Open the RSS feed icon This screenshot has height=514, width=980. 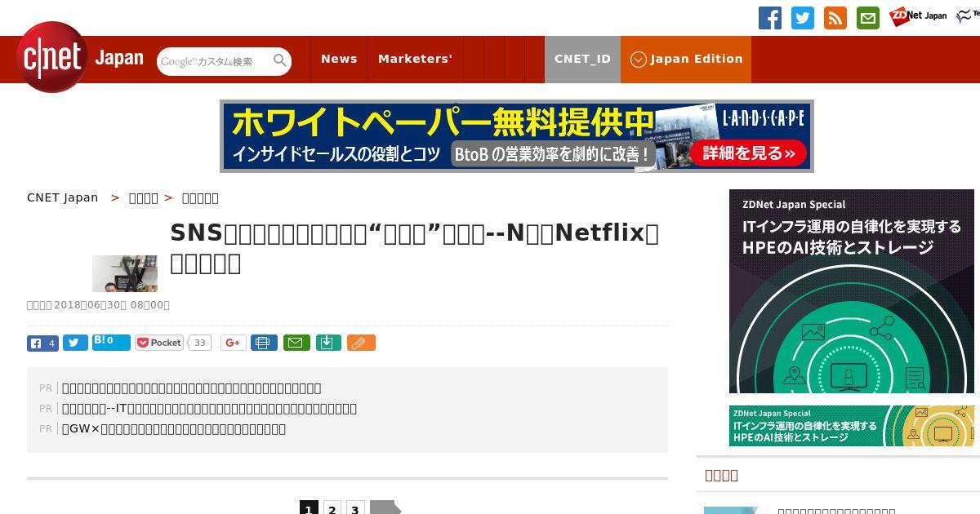click(835, 18)
